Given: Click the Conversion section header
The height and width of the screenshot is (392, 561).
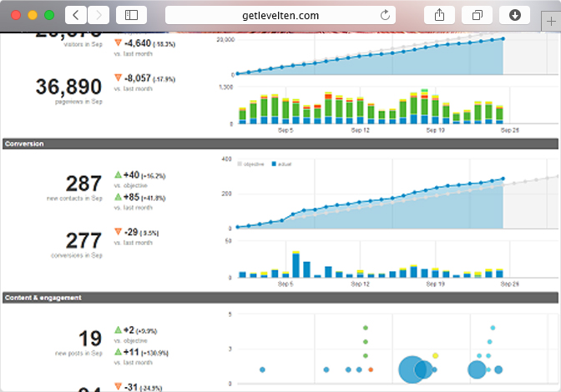Looking at the screenshot, I should click(x=280, y=143).
